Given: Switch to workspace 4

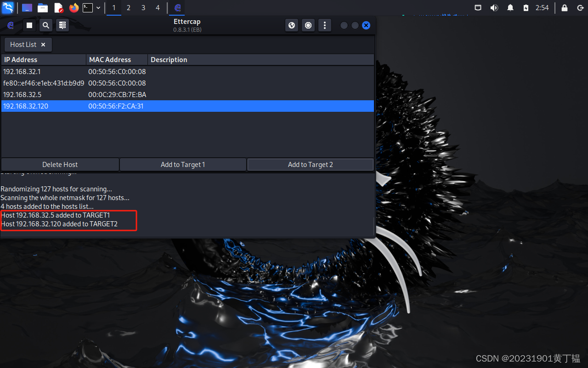Looking at the screenshot, I should pyautogui.click(x=158, y=8).
